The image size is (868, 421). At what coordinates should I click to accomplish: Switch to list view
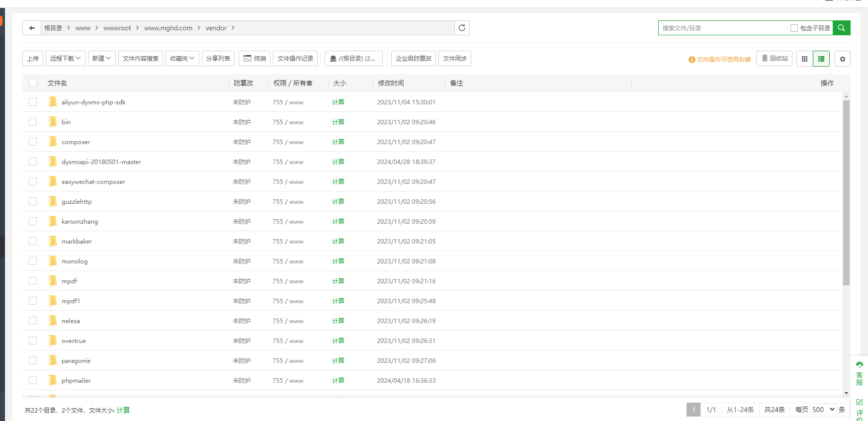[821, 59]
